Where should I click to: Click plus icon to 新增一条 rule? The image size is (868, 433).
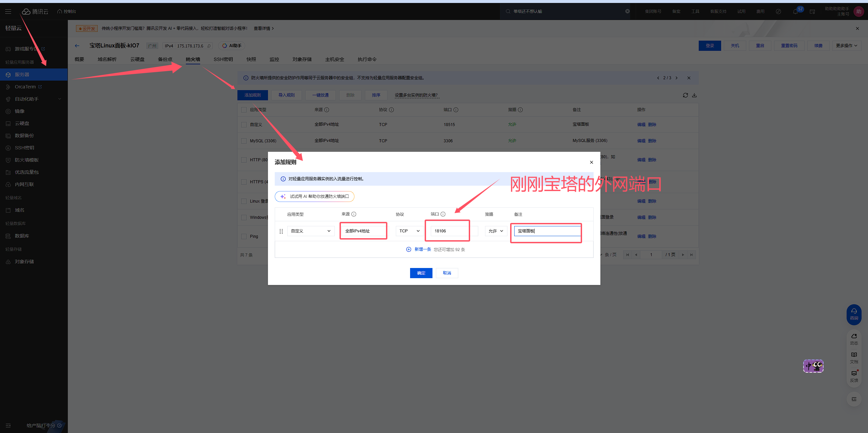click(408, 249)
